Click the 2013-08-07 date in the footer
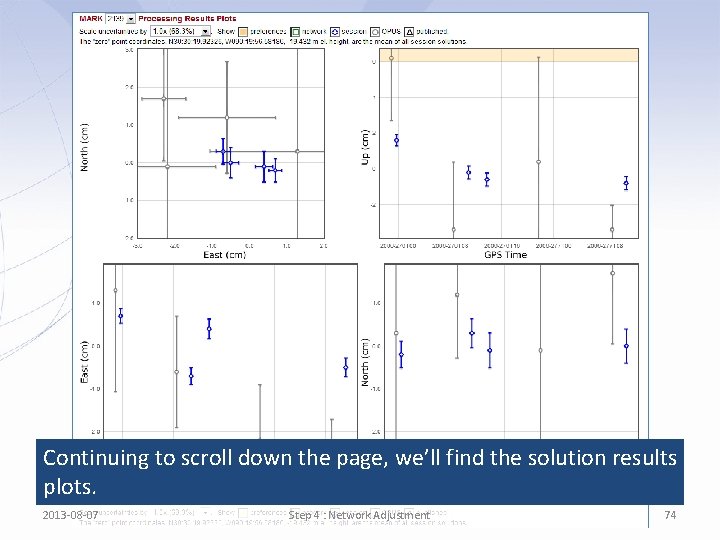Screen dimensions: 720x540 tap(70, 515)
